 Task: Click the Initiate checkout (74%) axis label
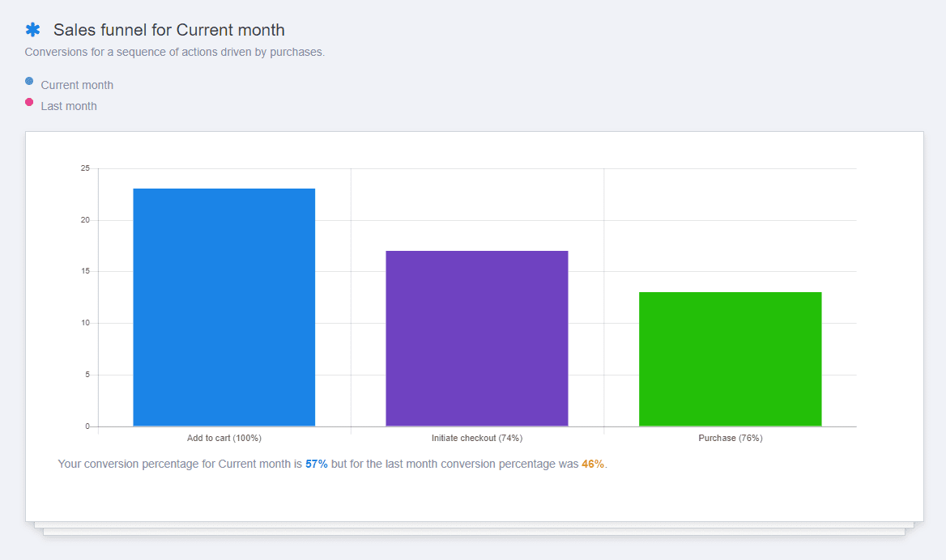(476, 439)
